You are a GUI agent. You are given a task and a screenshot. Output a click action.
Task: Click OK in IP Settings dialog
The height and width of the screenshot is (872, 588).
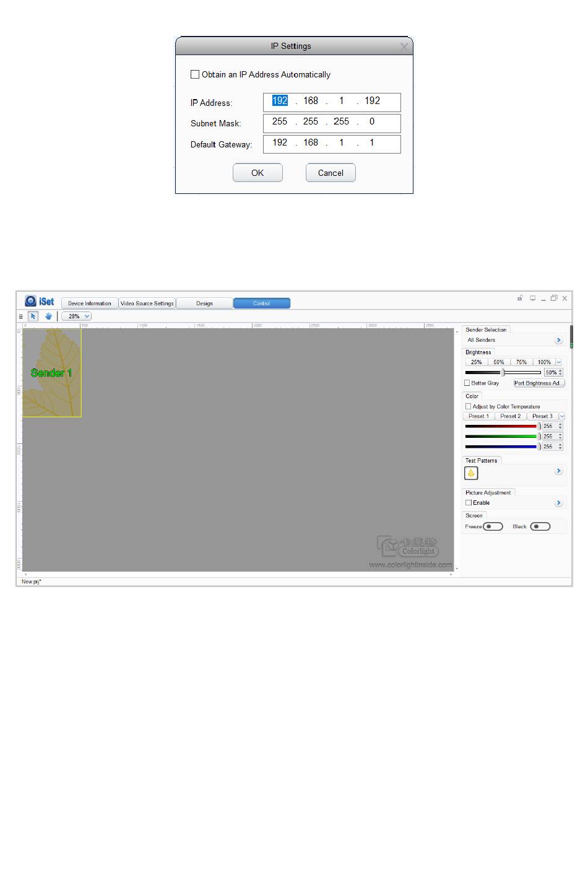(257, 173)
